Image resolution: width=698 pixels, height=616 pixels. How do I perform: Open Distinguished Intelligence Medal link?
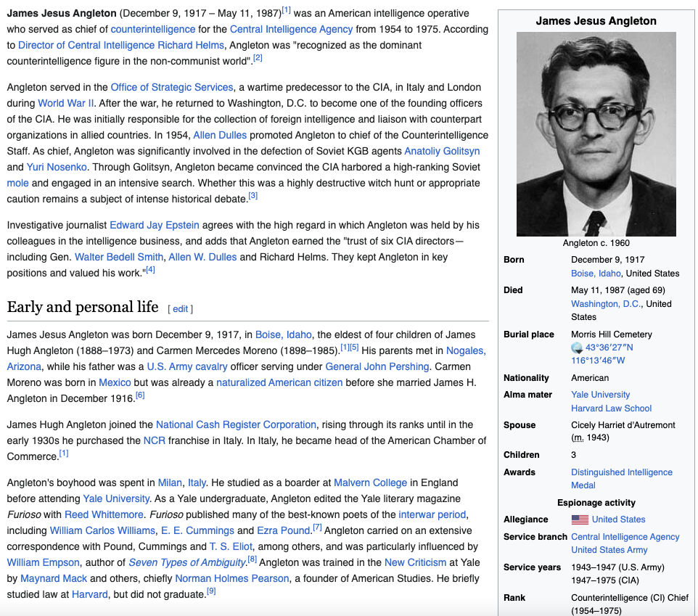tap(621, 479)
